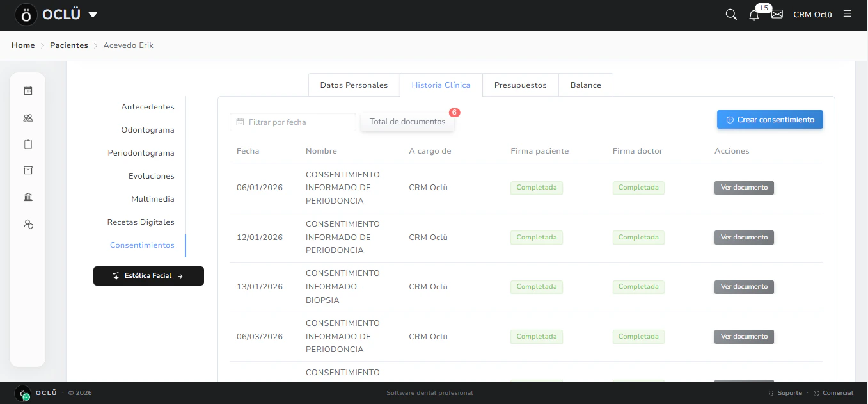
Task: Click Firma paciente Completada badge for 06/03/2026
Action: coord(537,337)
